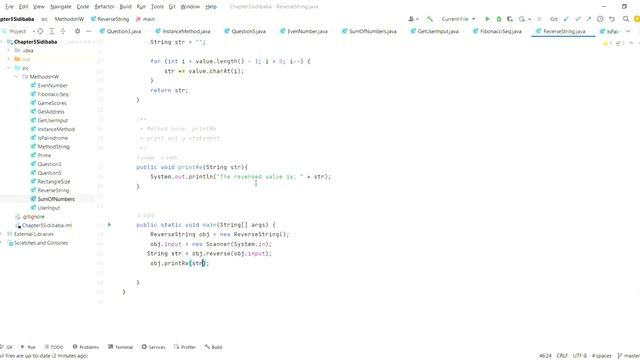Image resolution: width=640 pixels, height=360 pixels.
Task: Expand the out folder
Action: (x=9, y=59)
